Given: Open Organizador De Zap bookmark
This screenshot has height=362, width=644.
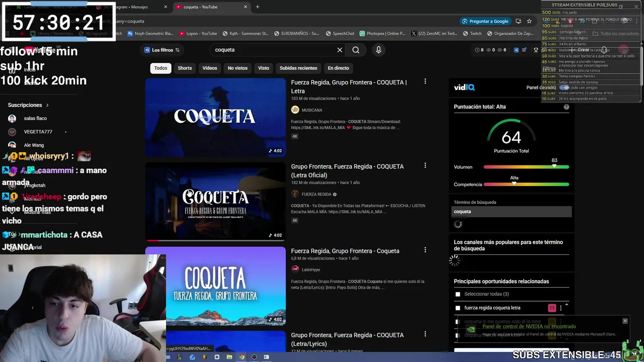Looking at the screenshot, I should [x=510, y=33].
